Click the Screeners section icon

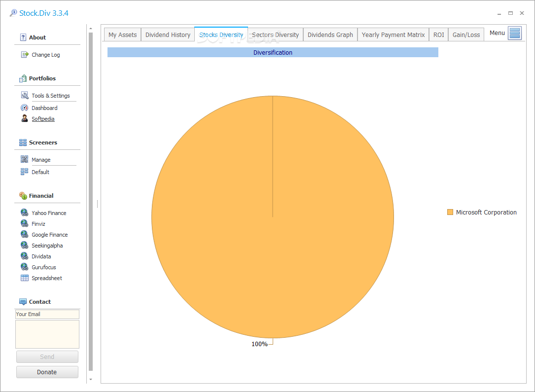pyautogui.click(x=23, y=143)
